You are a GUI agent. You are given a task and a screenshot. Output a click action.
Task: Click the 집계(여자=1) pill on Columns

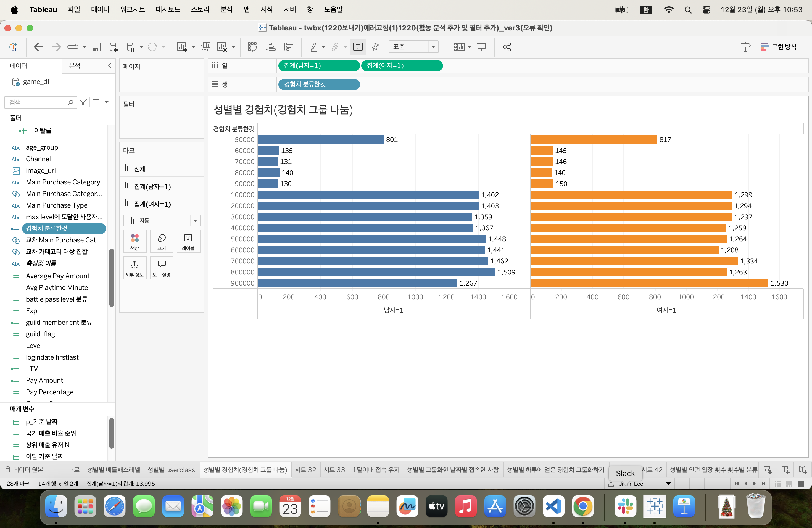click(x=402, y=65)
